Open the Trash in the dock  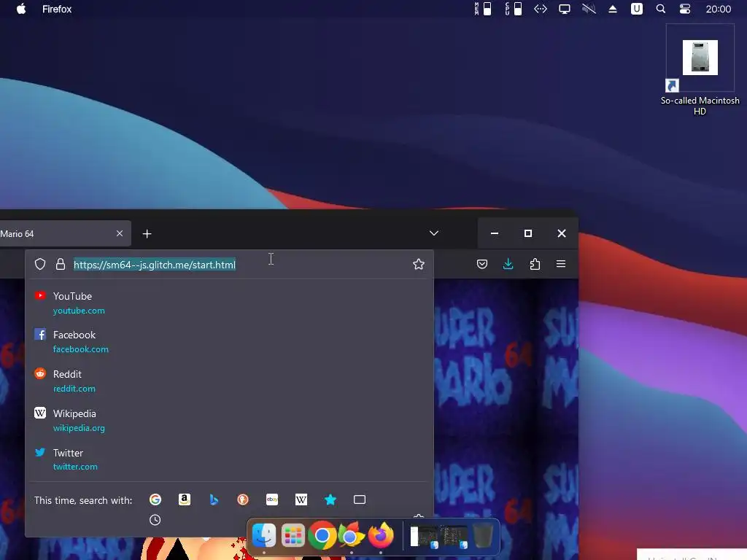(x=483, y=536)
